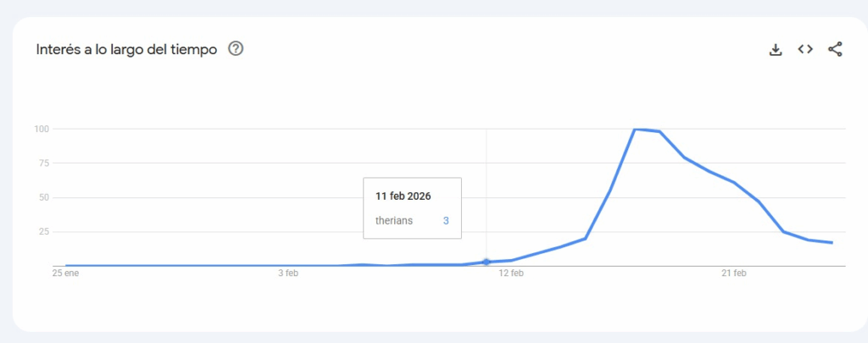Click the peak of the blue trend line
This screenshot has height=343, width=868.
[636, 130]
